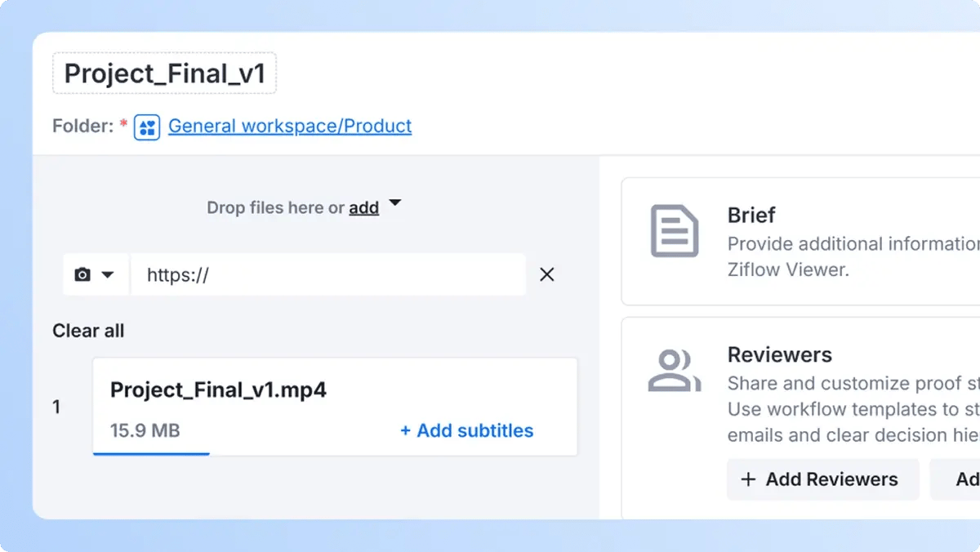Screen dimensions: 980x552
Task: Click the plus icon next to Add subtitles
Action: tap(405, 430)
